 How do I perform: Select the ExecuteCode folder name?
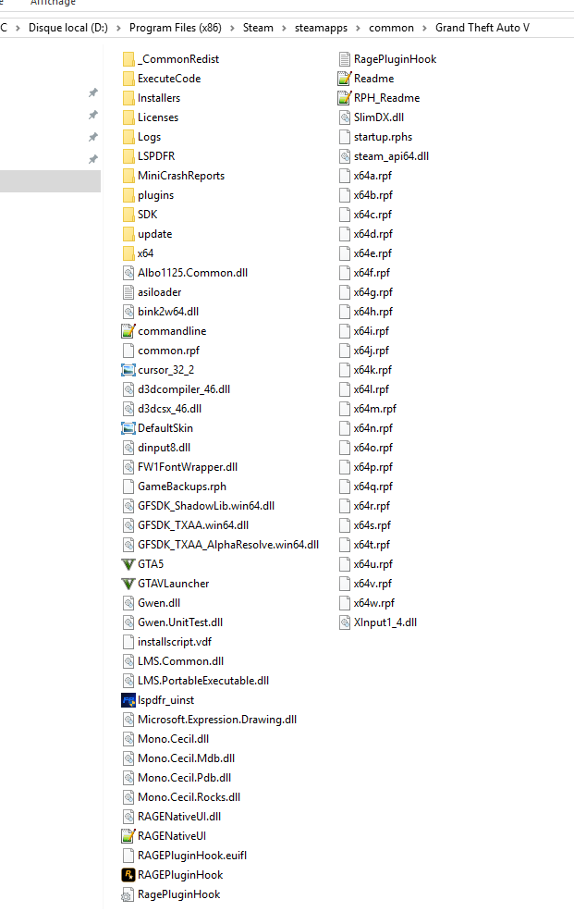coord(169,79)
